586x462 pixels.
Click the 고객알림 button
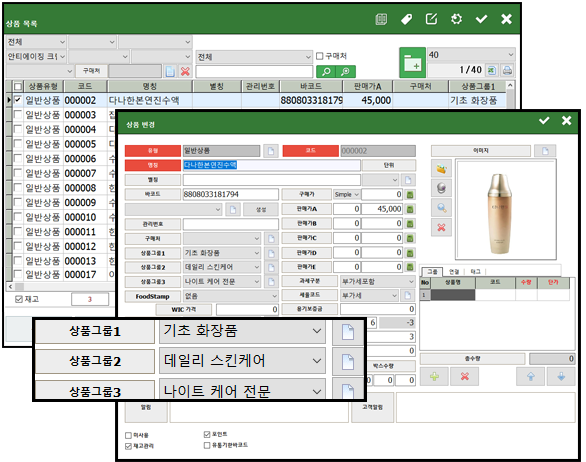point(372,407)
